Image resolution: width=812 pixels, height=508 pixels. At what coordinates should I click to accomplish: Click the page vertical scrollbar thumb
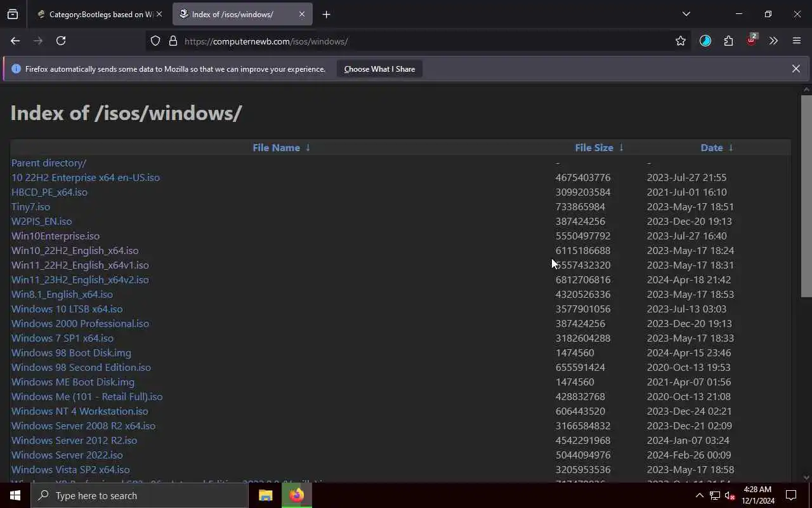click(806, 196)
